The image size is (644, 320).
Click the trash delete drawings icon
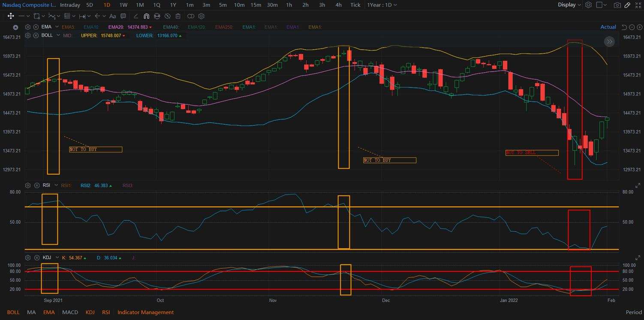pyautogui.click(x=178, y=16)
